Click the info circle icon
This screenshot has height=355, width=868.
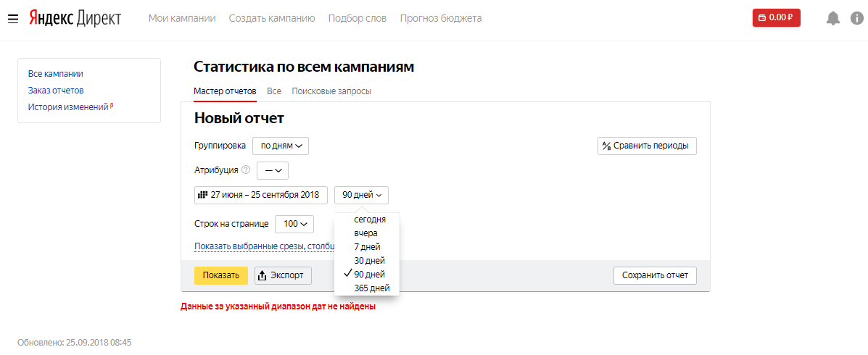(857, 18)
